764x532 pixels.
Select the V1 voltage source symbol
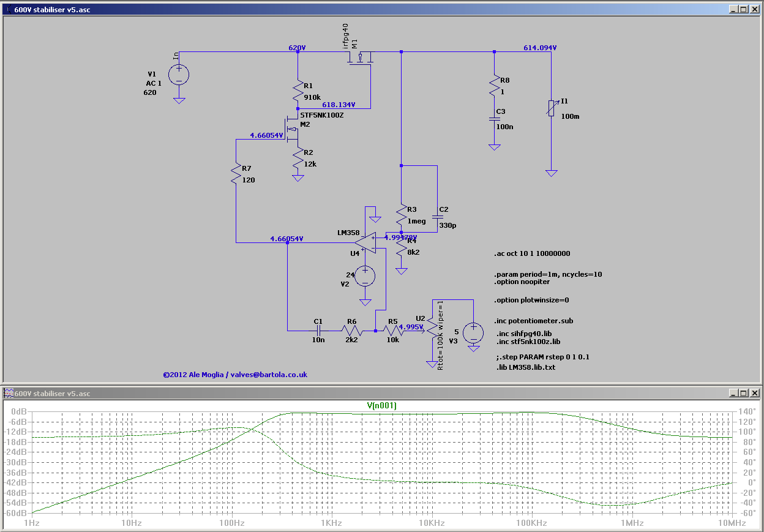pyautogui.click(x=179, y=76)
